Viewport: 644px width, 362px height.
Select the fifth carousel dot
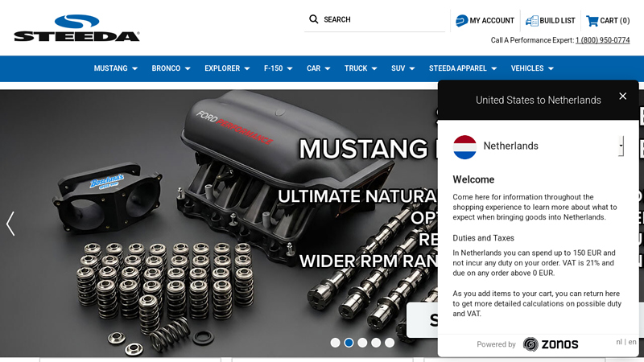[x=390, y=343]
